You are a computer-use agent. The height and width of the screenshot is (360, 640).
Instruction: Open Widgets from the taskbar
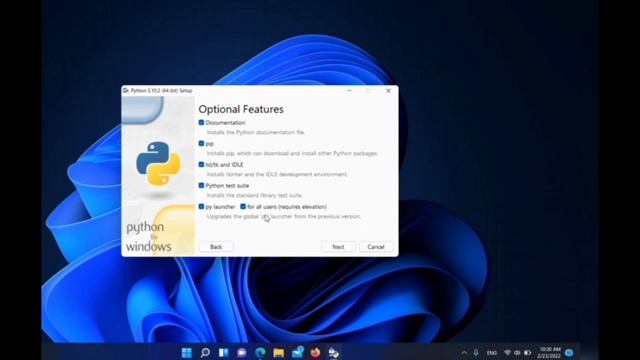[x=224, y=352]
